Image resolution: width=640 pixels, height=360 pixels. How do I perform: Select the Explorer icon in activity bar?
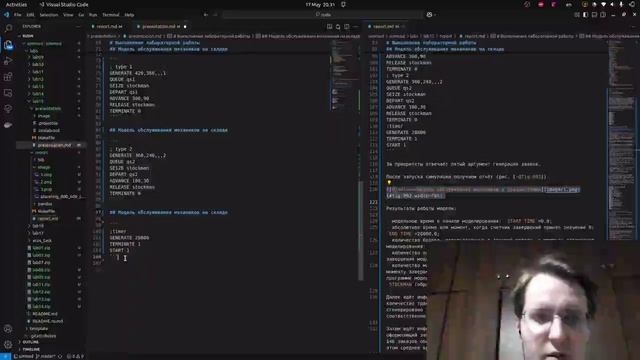pyautogui.click(x=8, y=44)
